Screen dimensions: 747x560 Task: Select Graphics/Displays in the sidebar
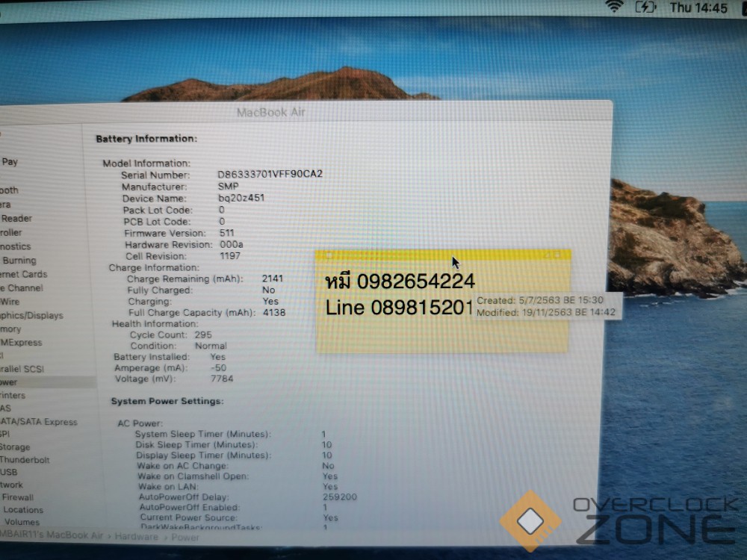tap(31, 315)
